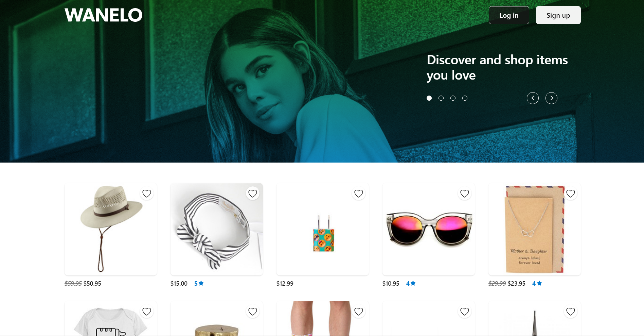Save the baby bottle onesie item
Viewport: 644px width, 336px height.
point(147,312)
